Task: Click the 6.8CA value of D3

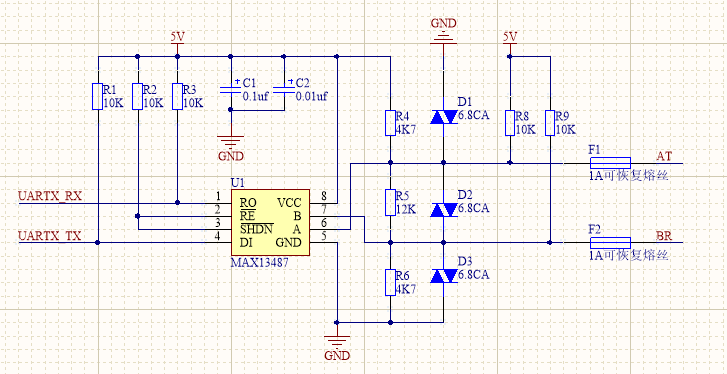Action: coord(473,275)
